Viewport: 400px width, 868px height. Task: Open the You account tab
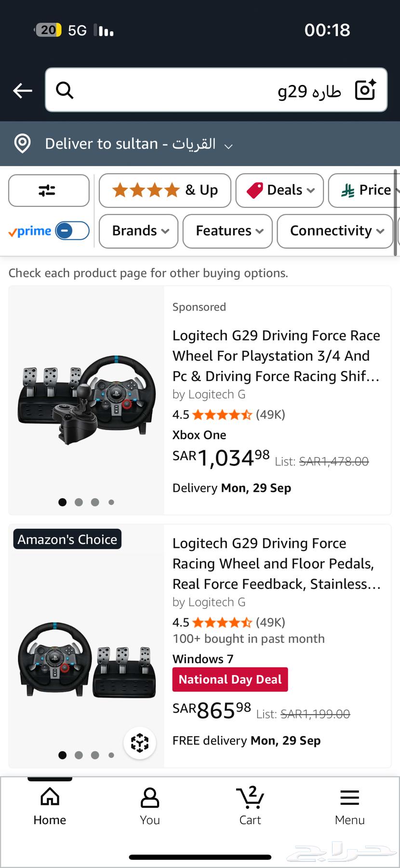(x=150, y=805)
